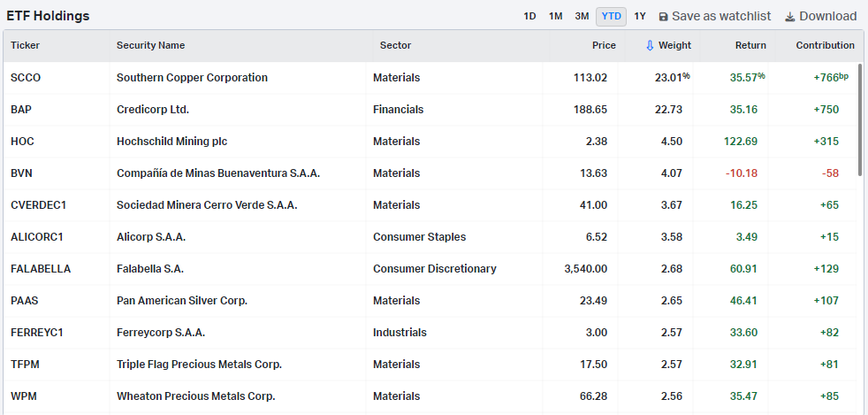Click Pan American Silver Corp. name

182,301
